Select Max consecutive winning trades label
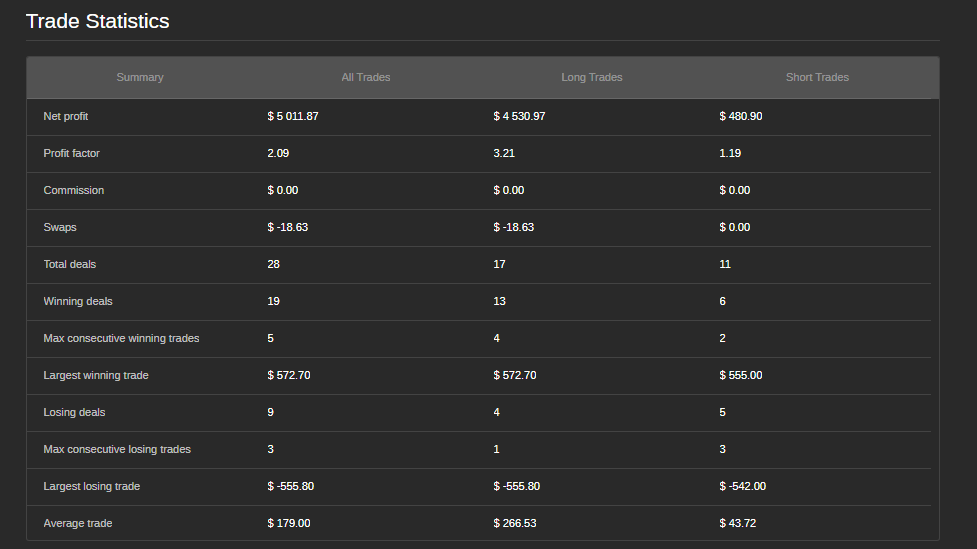 121,338
